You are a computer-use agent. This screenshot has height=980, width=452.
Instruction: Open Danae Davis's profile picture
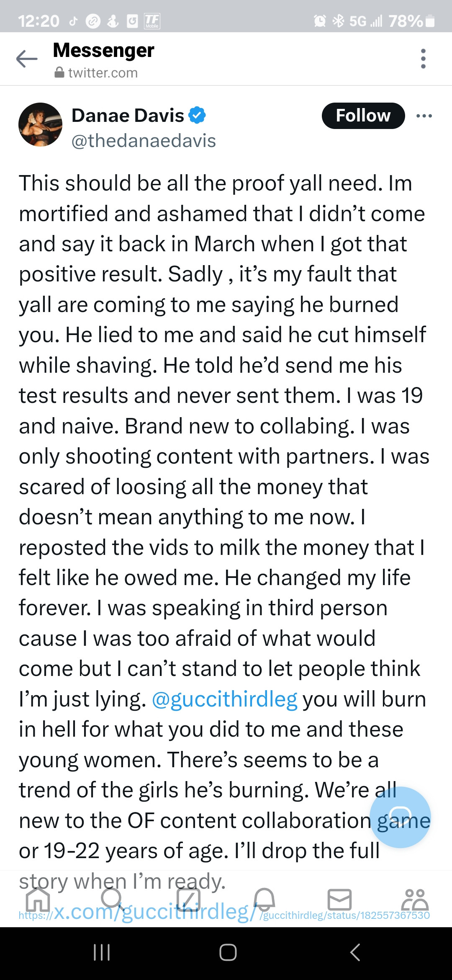click(41, 124)
